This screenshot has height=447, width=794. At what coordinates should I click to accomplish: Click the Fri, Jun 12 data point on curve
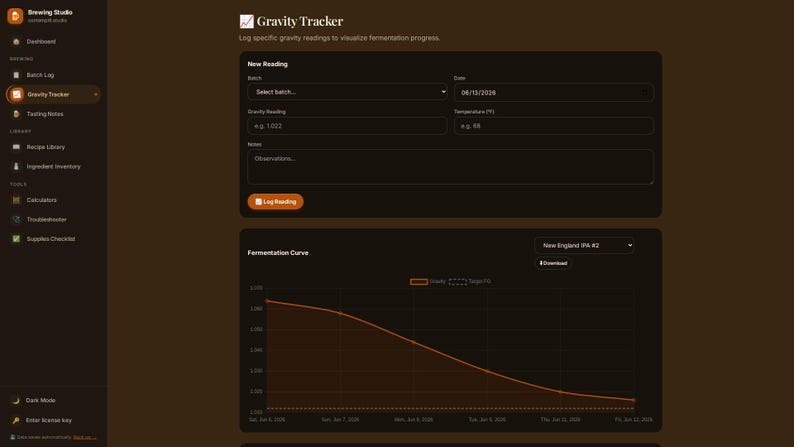(633, 400)
